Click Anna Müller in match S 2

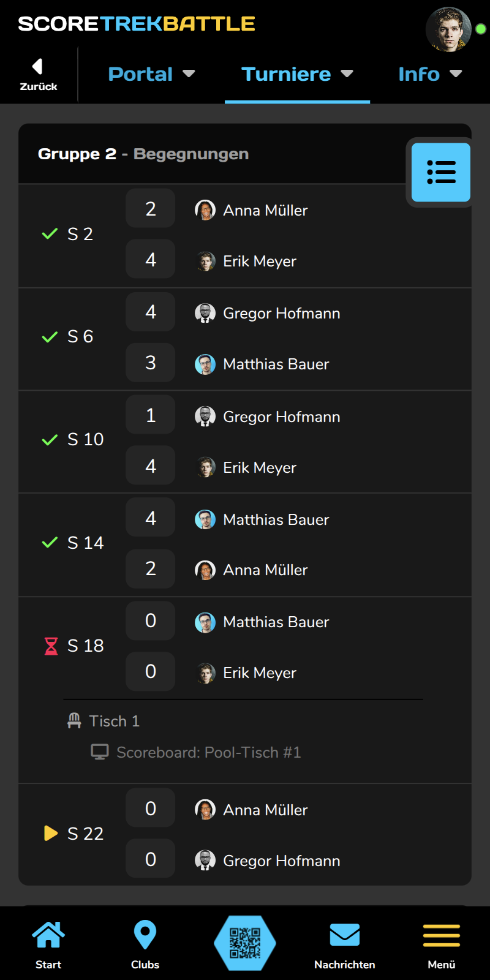(x=265, y=210)
